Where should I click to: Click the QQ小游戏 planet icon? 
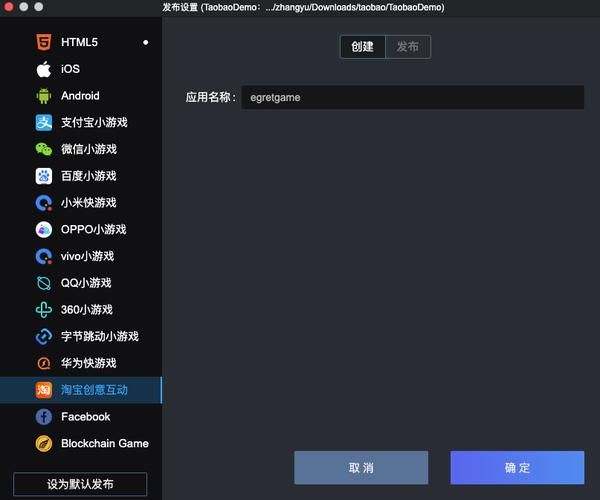[44, 283]
